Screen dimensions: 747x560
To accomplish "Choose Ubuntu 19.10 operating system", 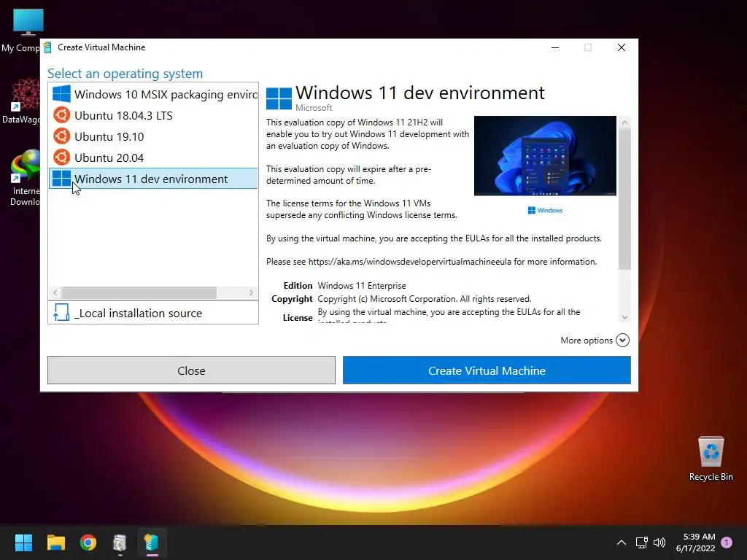I will (x=153, y=136).
